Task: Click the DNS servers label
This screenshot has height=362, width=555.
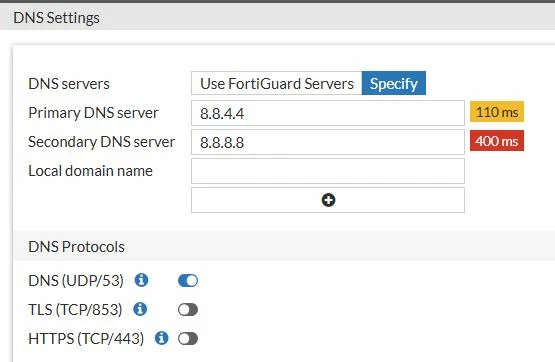Action: [x=69, y=84]
